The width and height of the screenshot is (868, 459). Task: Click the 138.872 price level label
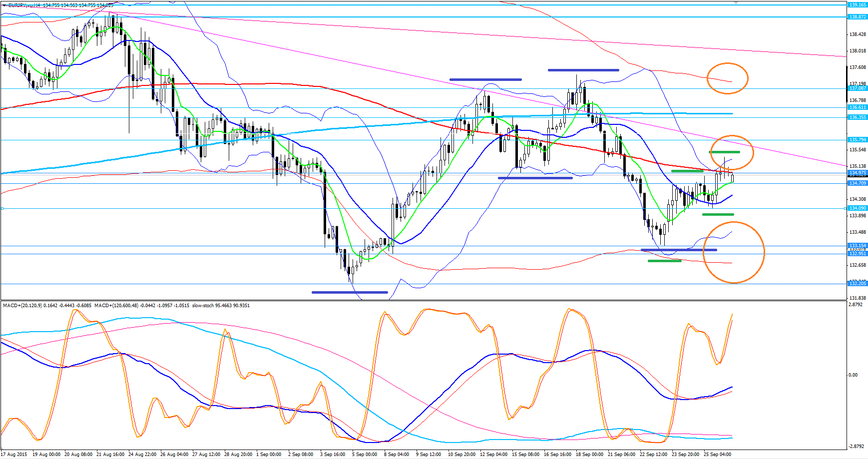coord(858,17)
